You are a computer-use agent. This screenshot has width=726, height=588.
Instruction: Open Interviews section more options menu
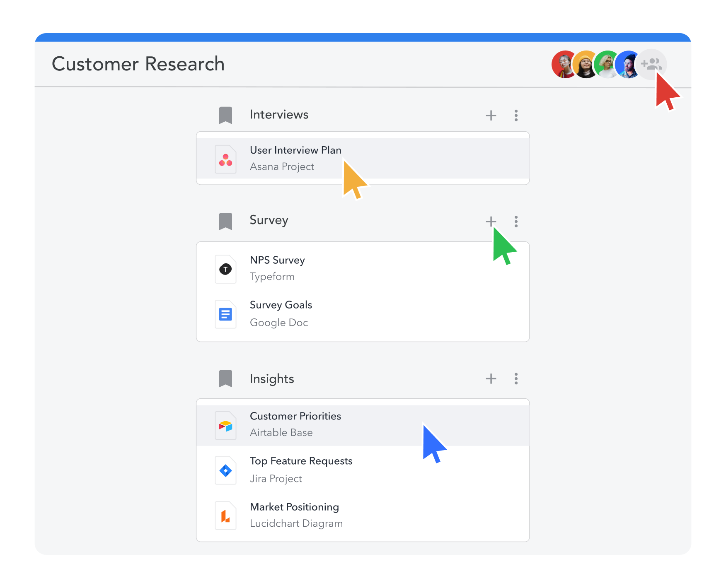coord(516,115)
